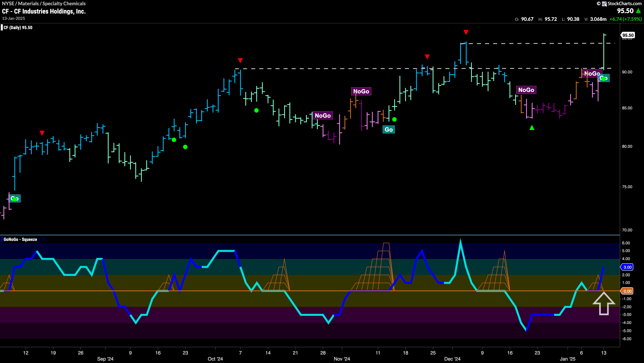Viewport: 644px width, 363px height.
Task: Select the red triangle above the late November high
Action: (427, 57)
